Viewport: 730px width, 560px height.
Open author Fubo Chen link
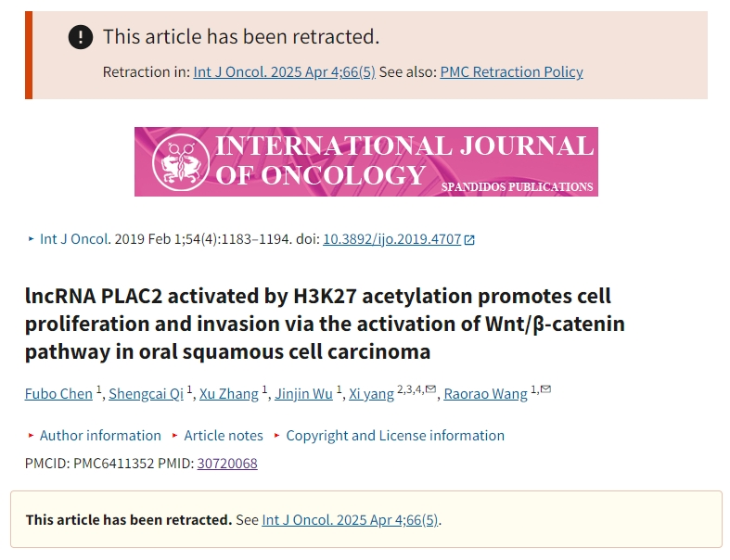click(x=58, y=394)
